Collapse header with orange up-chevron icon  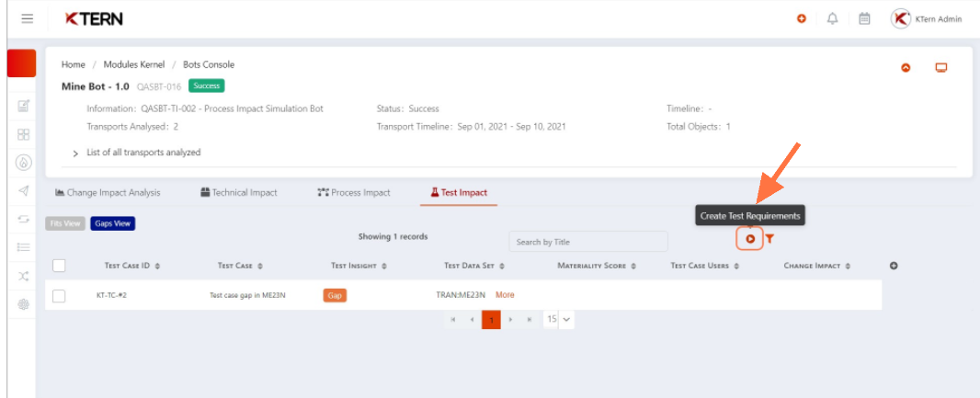click(x=906, y=67)
